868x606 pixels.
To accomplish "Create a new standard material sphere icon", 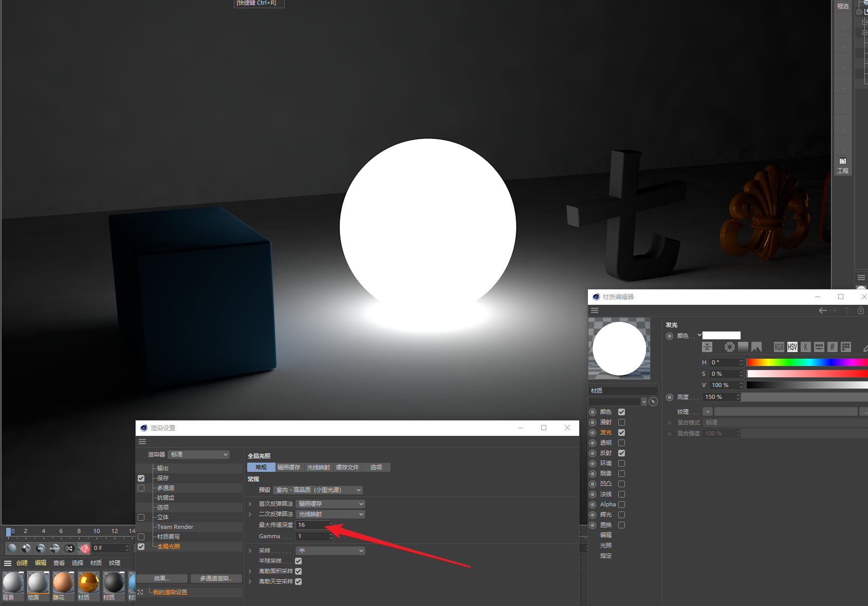I will pyautogui.click(x=12, y=548).
